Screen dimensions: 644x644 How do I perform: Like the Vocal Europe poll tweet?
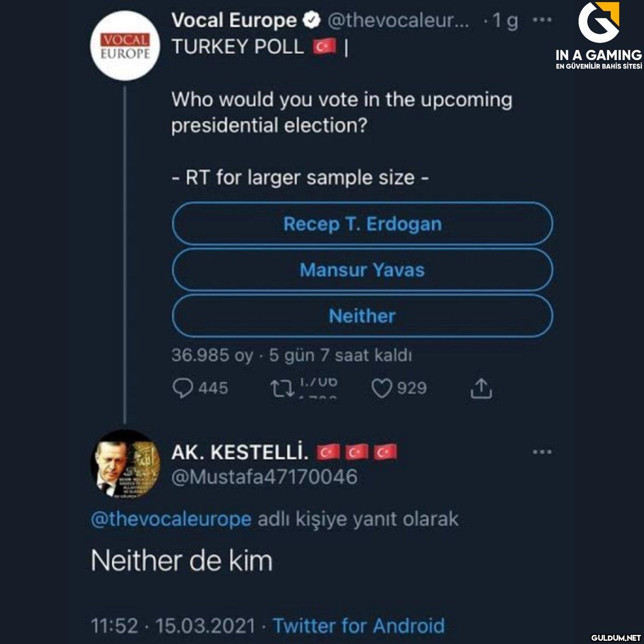(382, 389)
